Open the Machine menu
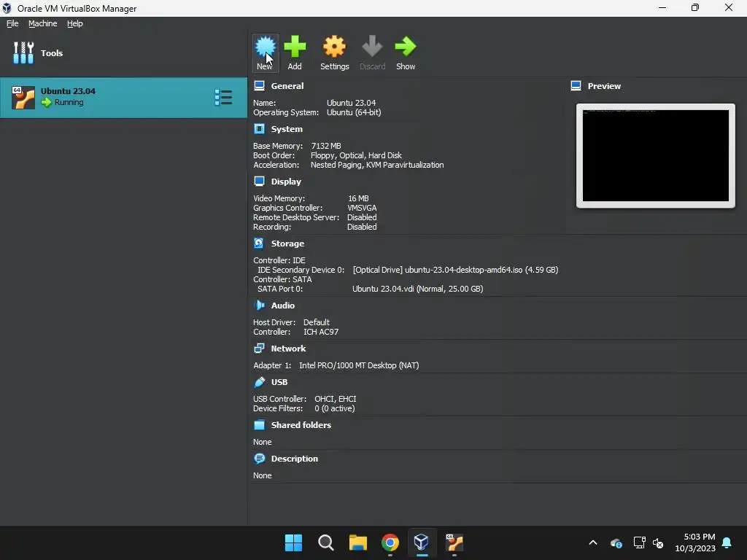The image size is (747, 560). pyautogui.click(x=43, y=23)
